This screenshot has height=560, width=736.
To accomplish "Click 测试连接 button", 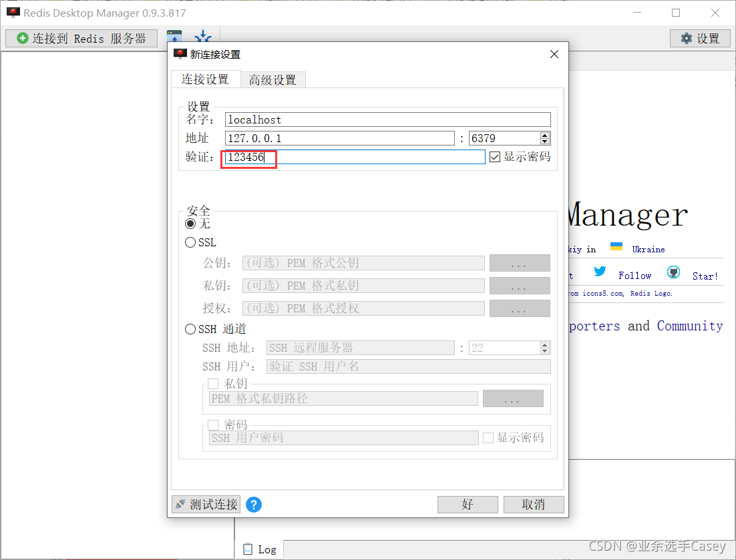I will [206, 504].
